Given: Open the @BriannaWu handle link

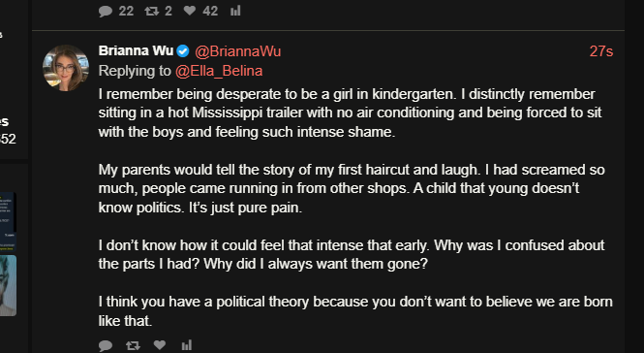Looking at the screenshot, I should coord(238,51).
